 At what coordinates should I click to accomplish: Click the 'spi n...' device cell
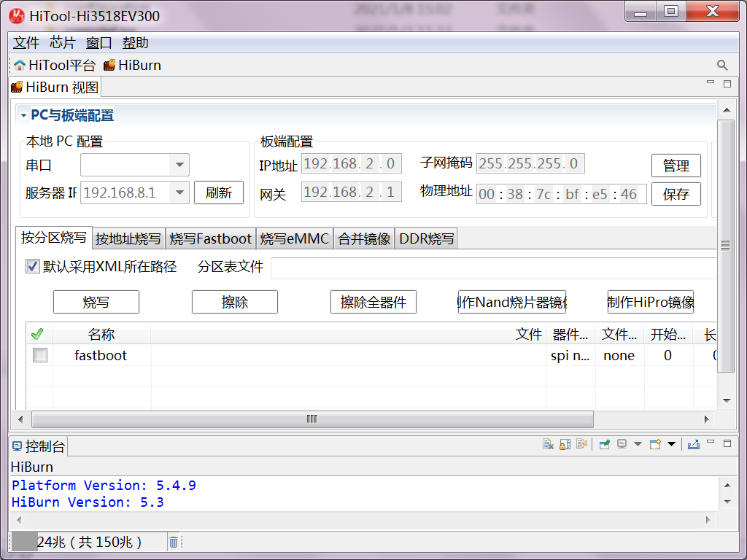pos(570,355)
